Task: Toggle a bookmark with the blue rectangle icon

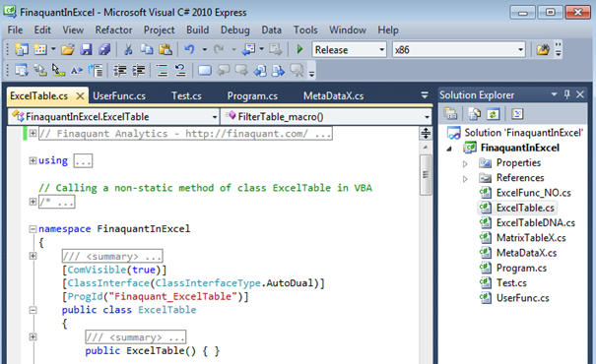Action: 205,71
